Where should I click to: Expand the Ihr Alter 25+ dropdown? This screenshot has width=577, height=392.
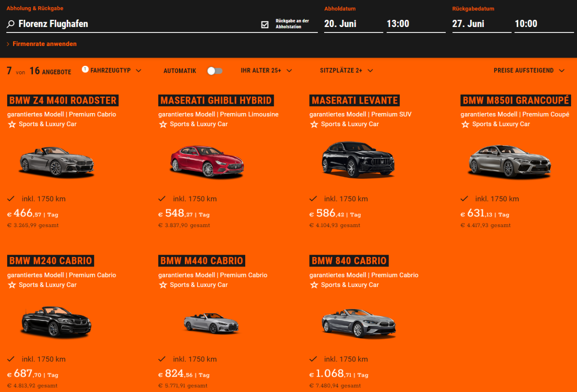coord(266,71)
